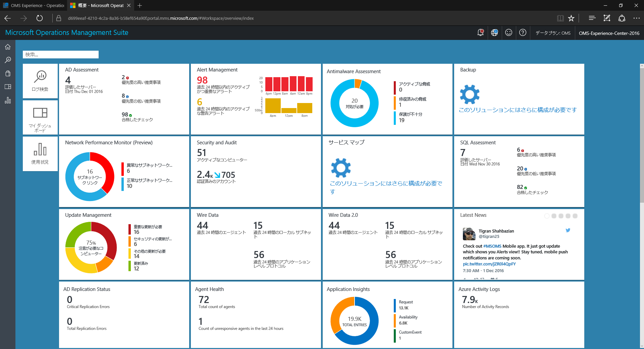Click the browser address bar URL

pyautogui.click(x=161, y=18)
